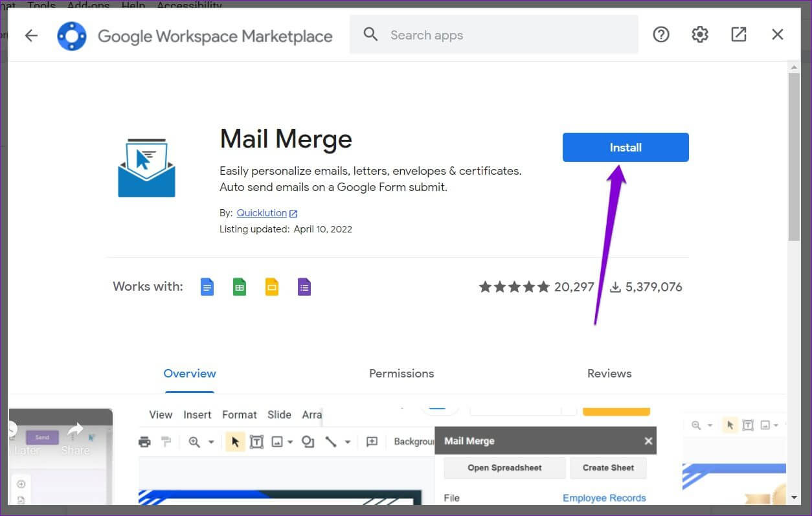Click the shape tool in preview toolbar
This screenshot has width=812, height=516.
click(x=308, y=442)
